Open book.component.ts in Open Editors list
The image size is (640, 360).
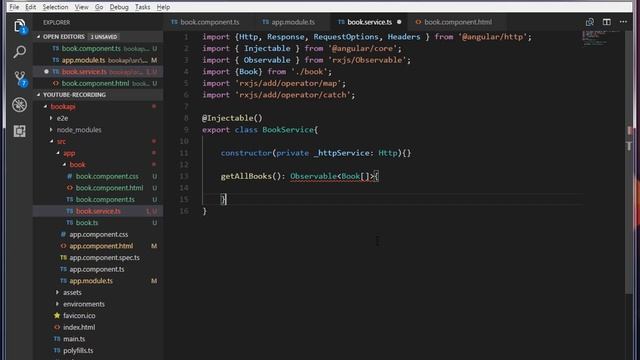(x=98, y=48)
